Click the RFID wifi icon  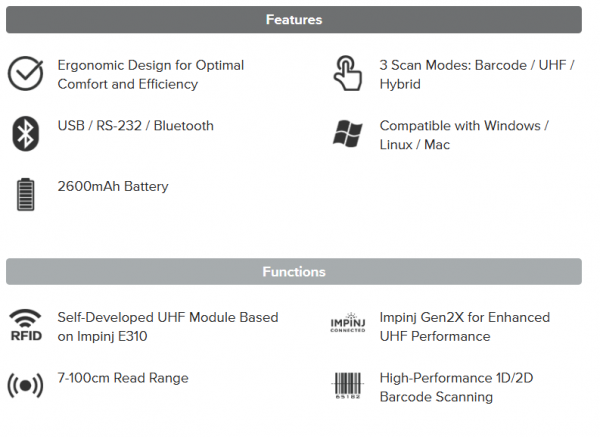26,325
